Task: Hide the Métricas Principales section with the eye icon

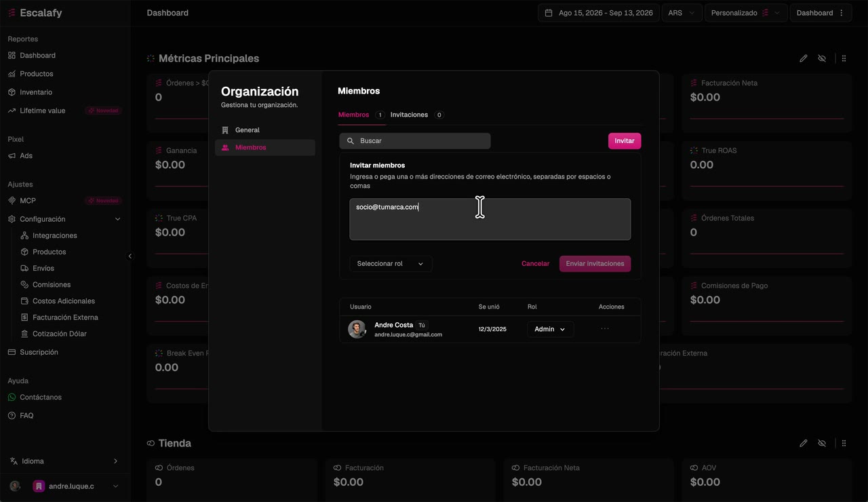Action: (x=822, y=59)
